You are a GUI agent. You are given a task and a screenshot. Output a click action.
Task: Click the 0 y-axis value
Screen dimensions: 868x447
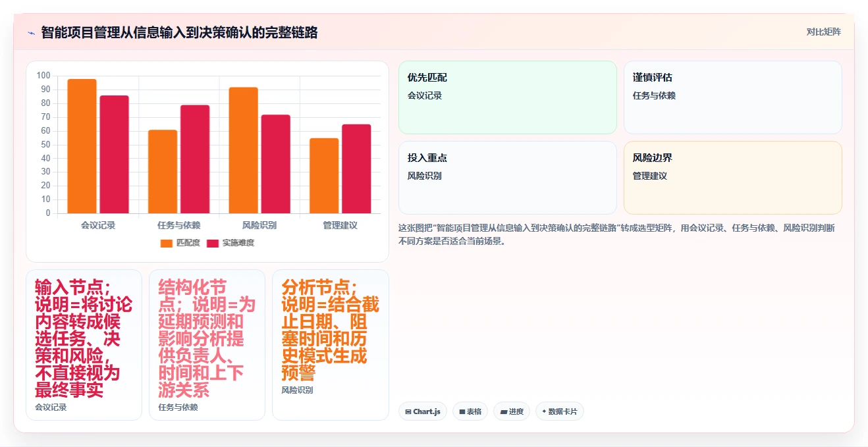[48, 213]
